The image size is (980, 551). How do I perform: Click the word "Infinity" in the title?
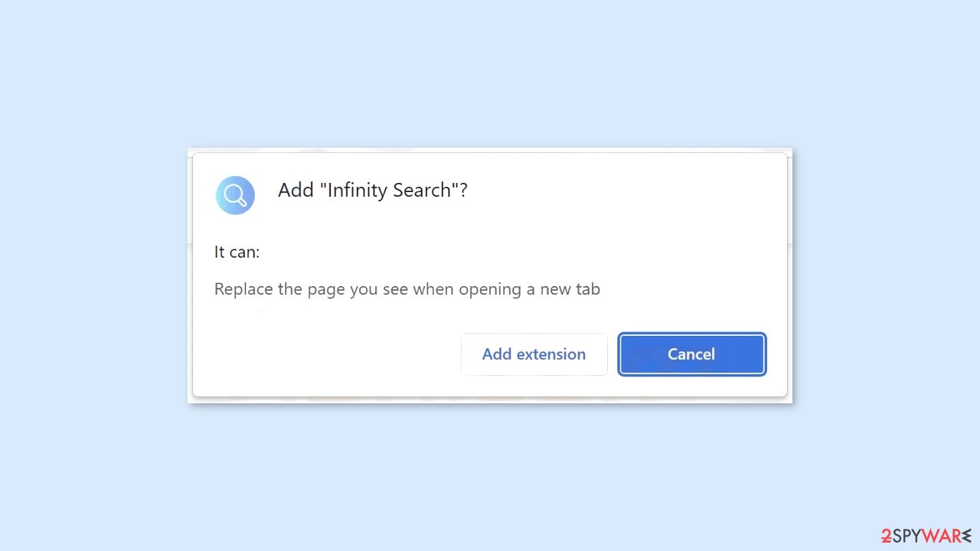point(357,191)
